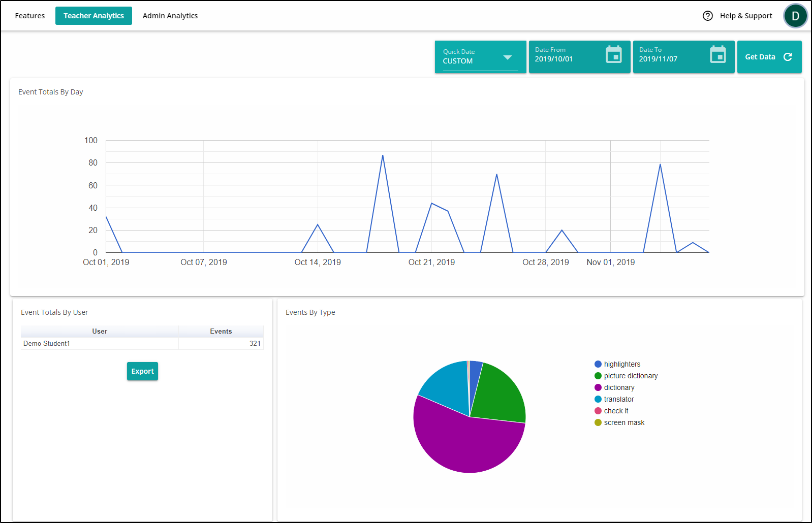Image resolution: width=812 pixels, height=523 pixels.
Task: Click the translator legend entry
Action: pos(614,399)
